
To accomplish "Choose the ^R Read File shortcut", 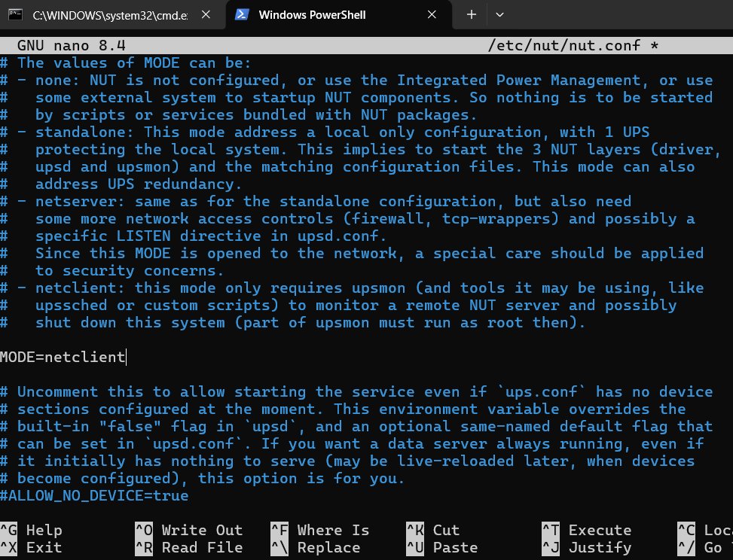I will pos(188,547).
